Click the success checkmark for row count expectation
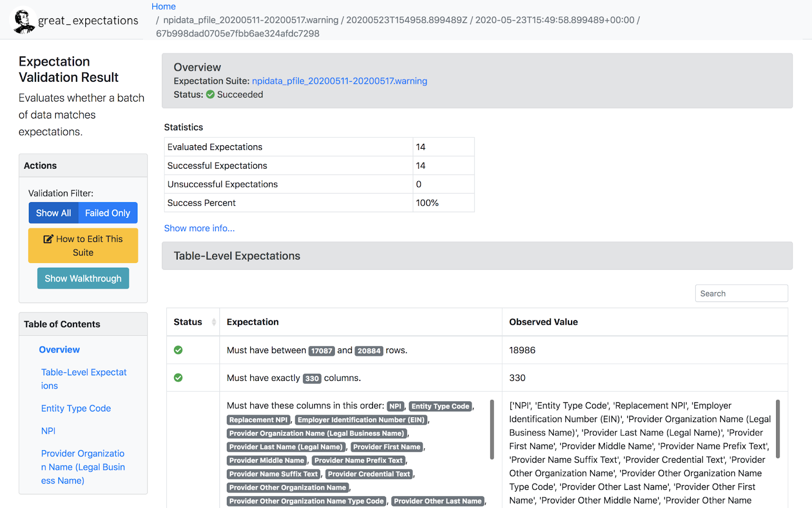The image size is (812, 508). pos(178,350)
